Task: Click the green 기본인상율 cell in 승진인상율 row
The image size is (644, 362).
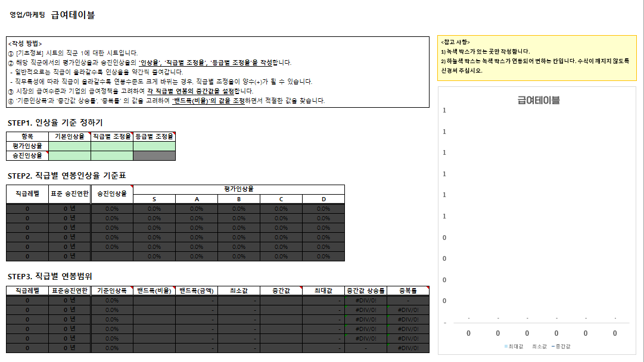Action: 70,155
